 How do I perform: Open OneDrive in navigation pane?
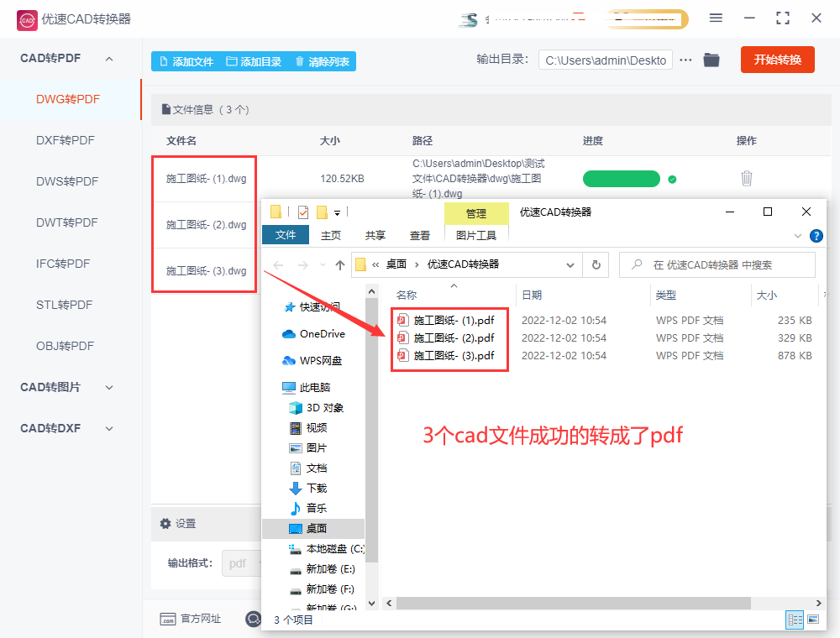point(314,334)
